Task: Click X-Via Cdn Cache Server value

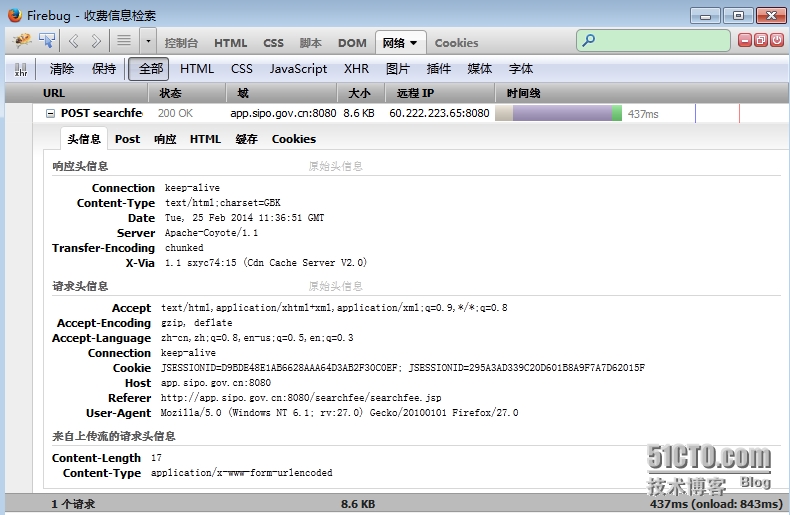Action: pyautogui.click(x=266, y=263)
